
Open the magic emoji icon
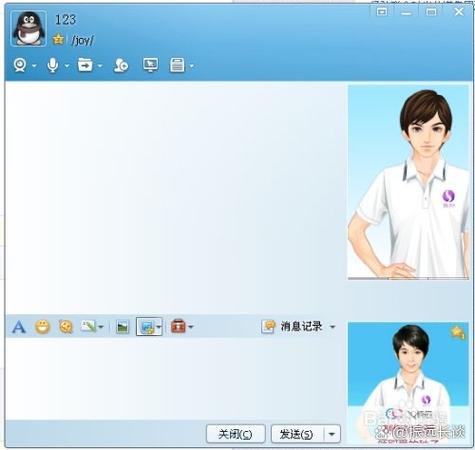tap(66, 327)
